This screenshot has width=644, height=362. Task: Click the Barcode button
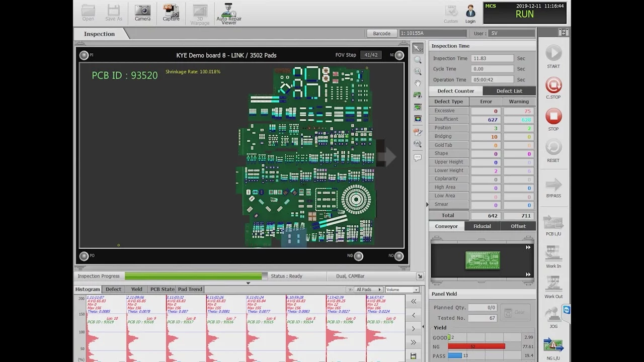(381, 33)
